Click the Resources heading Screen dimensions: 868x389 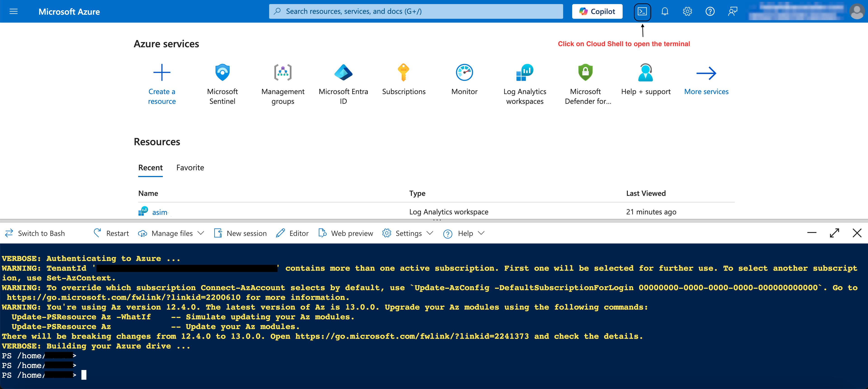click(157, 142)
